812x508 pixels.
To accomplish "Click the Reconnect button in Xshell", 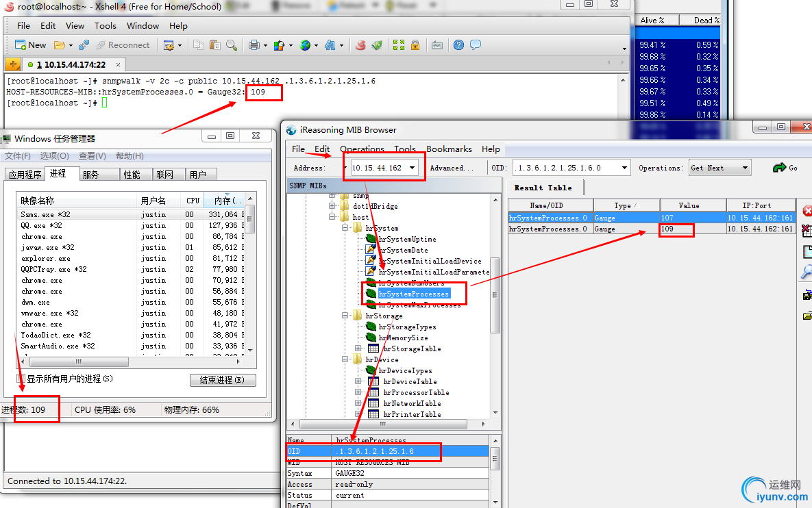I will (x=123, y=45).
